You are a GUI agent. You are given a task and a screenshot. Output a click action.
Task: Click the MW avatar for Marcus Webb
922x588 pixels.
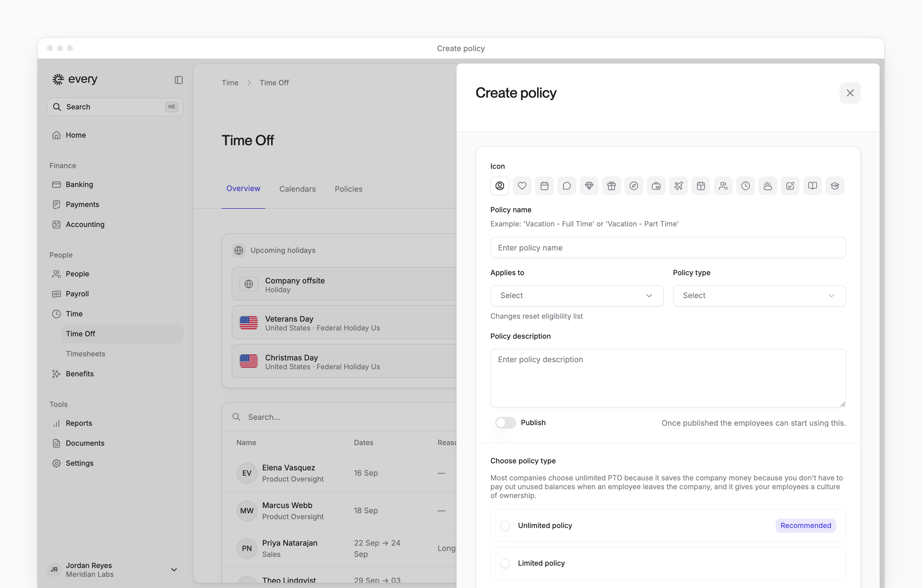point(247,511)
